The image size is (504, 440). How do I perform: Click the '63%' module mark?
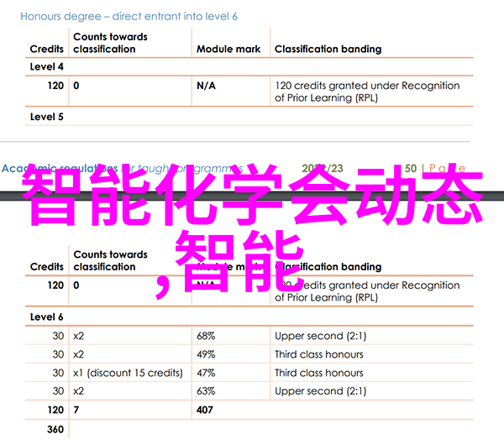point(206,391)
